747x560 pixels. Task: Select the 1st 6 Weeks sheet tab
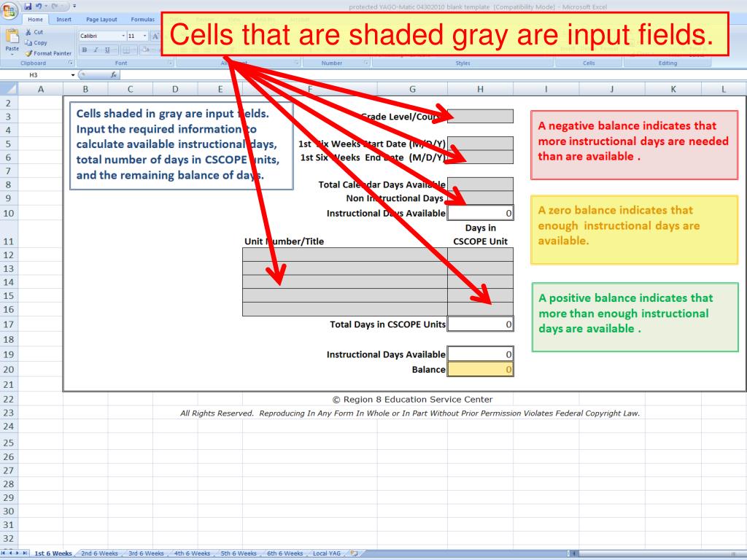(x=53, y=553)
